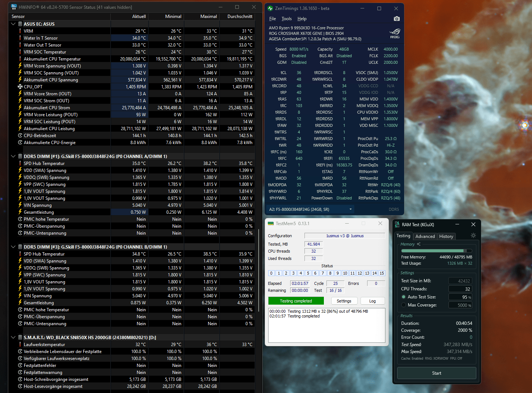Click the bolt icon of VRM Vcore Strom (IOUT)

tap(20, 94)
